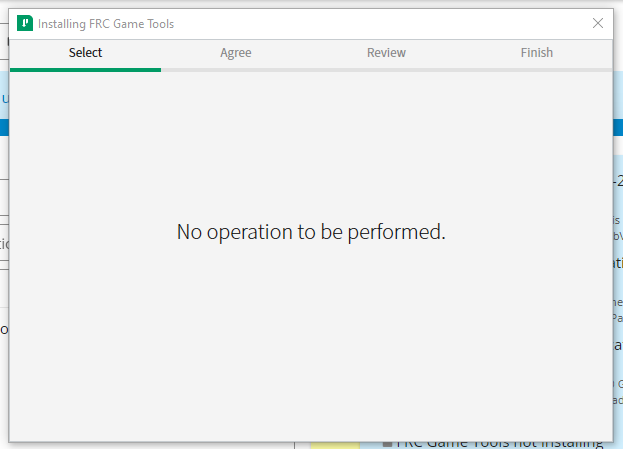This screenshot has width=623, height=449.
Task: Open the Select step tab
Action: pos(85,53)
